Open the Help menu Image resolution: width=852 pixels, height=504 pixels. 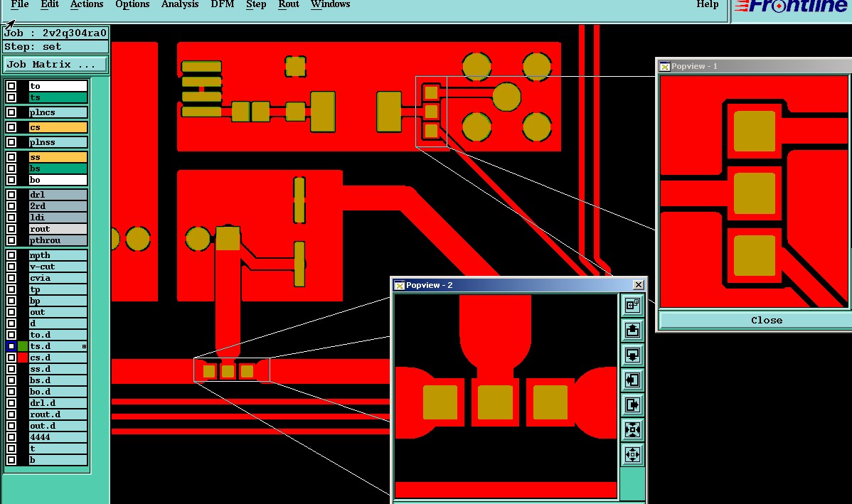[708, 4]
